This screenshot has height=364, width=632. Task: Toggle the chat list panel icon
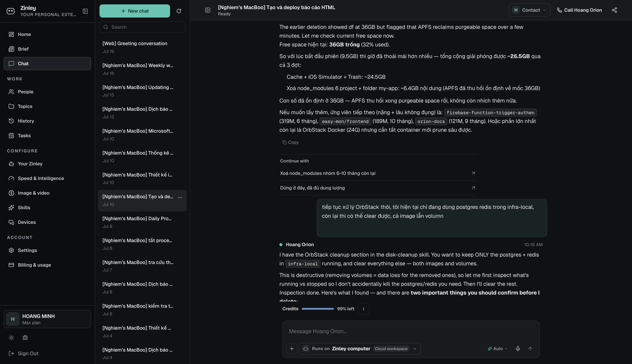208,10
